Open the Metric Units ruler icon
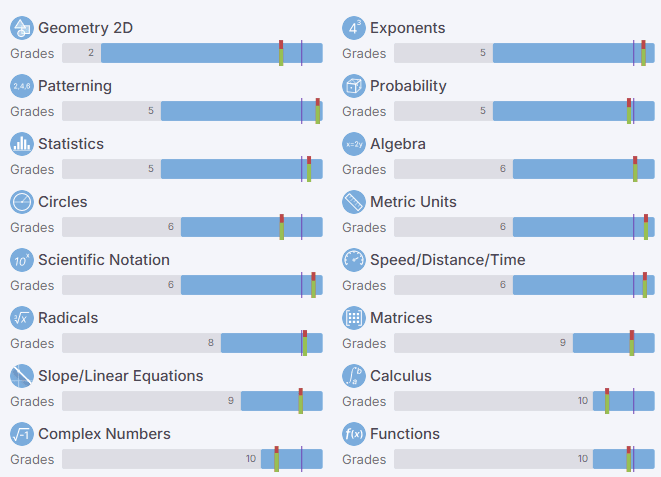Image resolution: width=661 pixels, height=477 pixels. click(x=354, y=202)
